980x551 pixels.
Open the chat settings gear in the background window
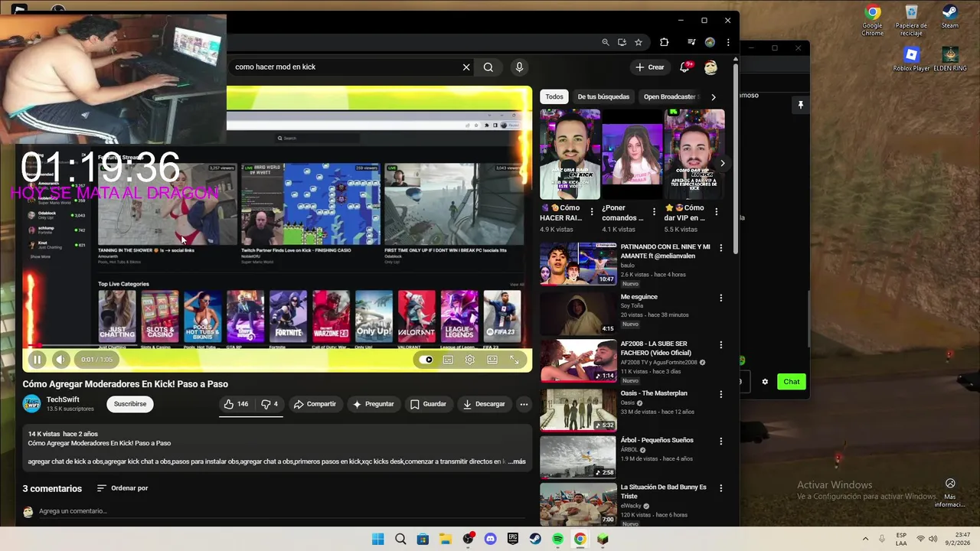(x=764, y=381)
